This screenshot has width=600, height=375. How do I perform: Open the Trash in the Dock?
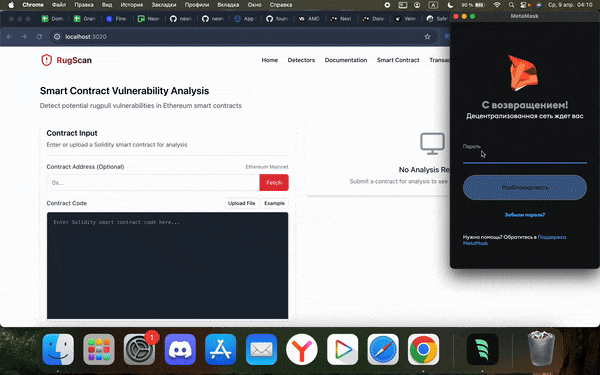click(541, 348)
